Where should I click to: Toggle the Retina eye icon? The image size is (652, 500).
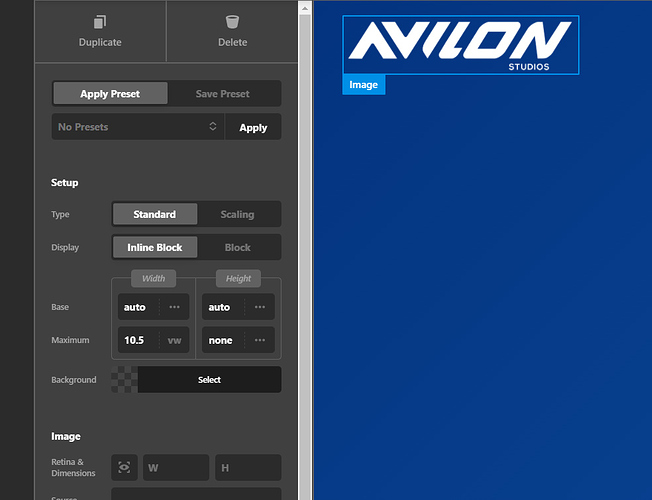124,467
